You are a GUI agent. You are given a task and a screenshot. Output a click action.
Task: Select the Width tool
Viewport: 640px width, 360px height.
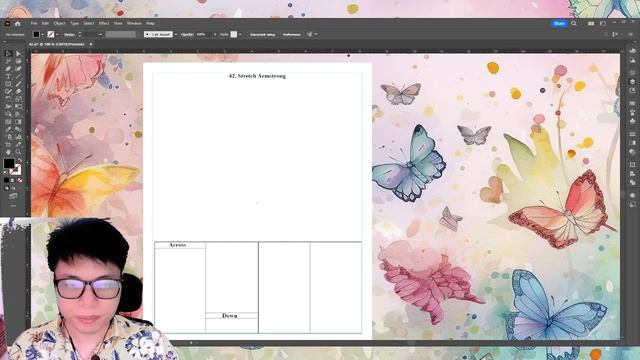pos(8,107)
